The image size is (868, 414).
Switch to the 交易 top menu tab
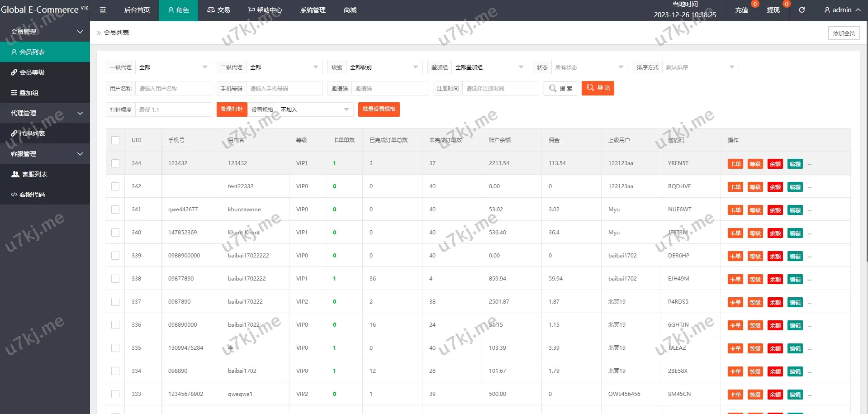coord(218,10)
